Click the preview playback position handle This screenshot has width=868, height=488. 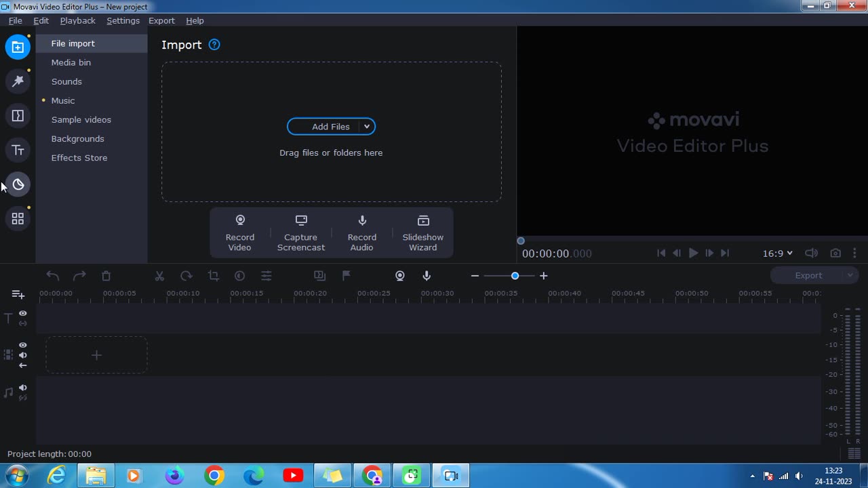pos(521,241)
